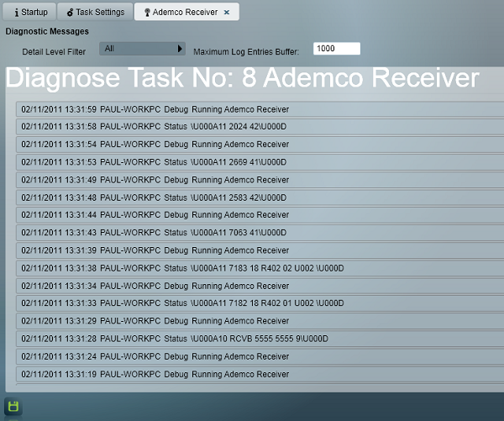
Task: Select the 13:31:34 Debug log entry
Action: coord(260,286)
